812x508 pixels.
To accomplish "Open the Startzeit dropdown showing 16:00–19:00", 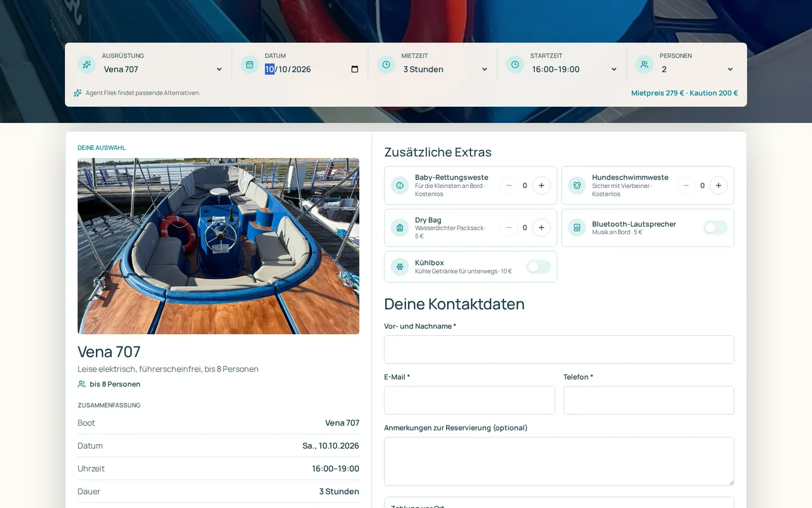I will [575, 69].
